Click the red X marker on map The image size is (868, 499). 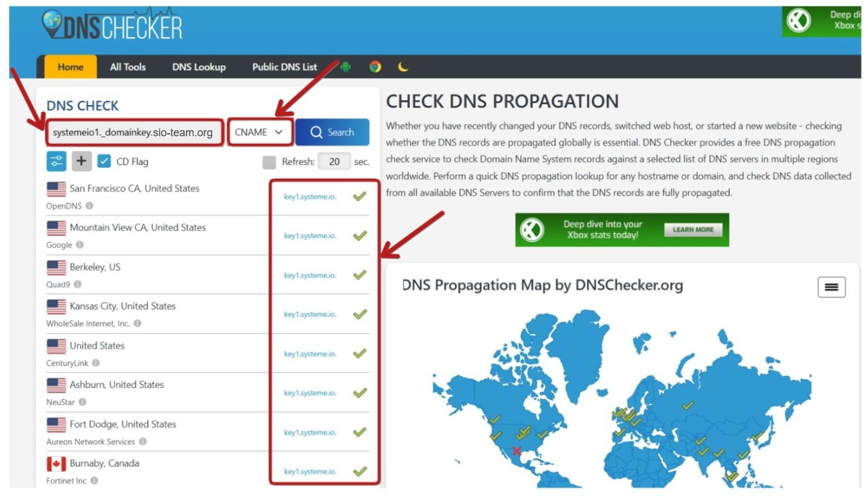(x=517, y=451)
